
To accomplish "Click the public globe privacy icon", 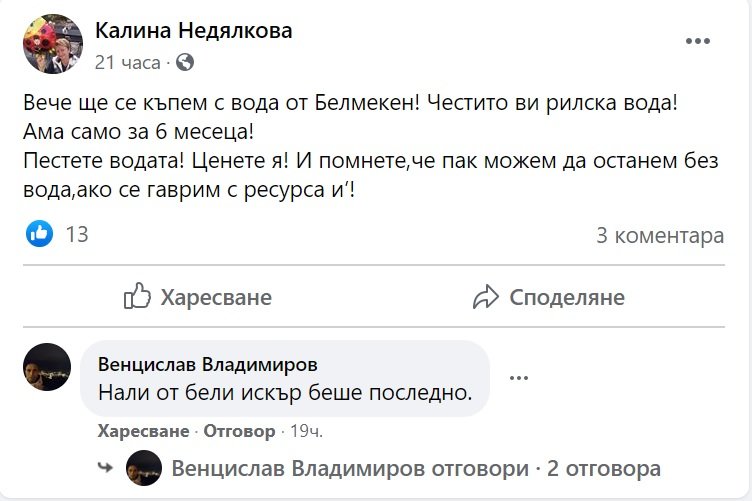I will pos(183,62).
